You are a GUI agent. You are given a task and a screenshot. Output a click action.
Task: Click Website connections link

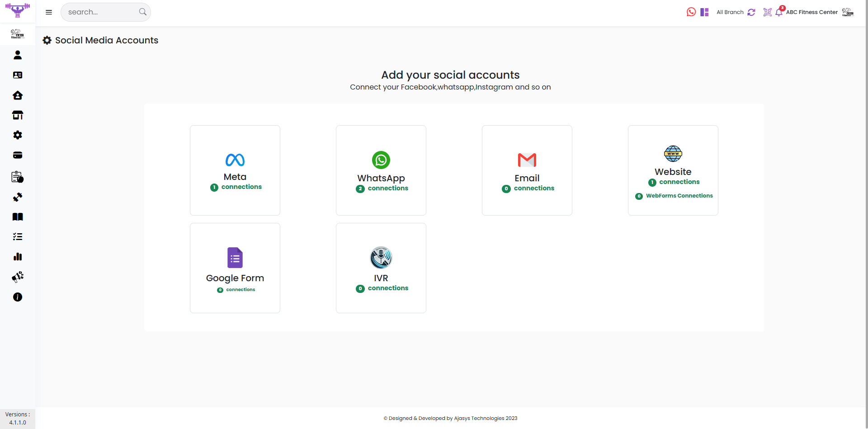click(674, 182)
